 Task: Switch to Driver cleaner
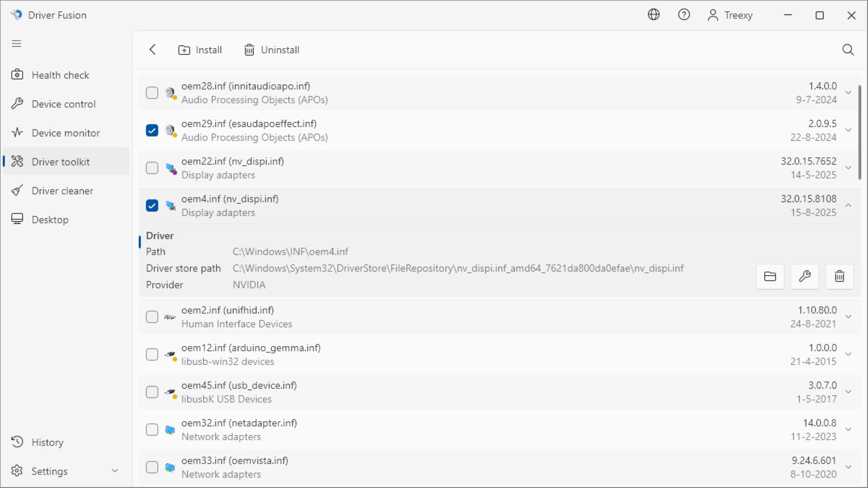tap(63, 190)
